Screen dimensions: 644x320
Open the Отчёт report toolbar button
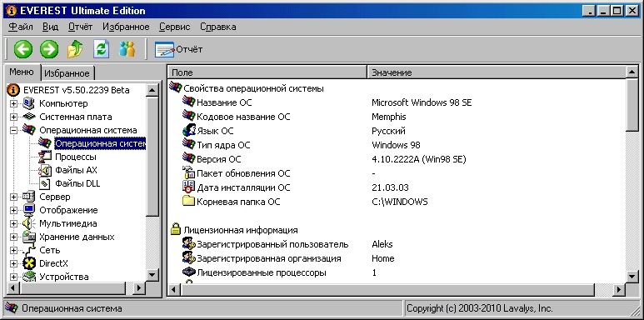coord(178,50)
